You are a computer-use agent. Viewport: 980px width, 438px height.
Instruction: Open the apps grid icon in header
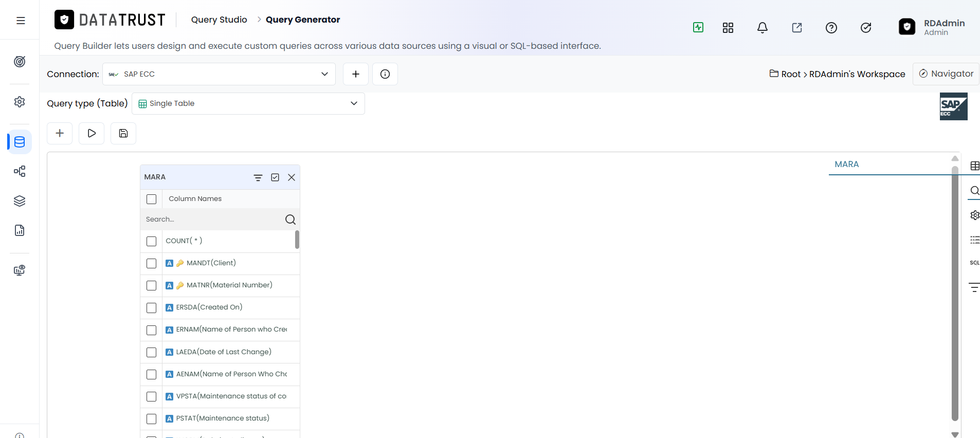728,28
